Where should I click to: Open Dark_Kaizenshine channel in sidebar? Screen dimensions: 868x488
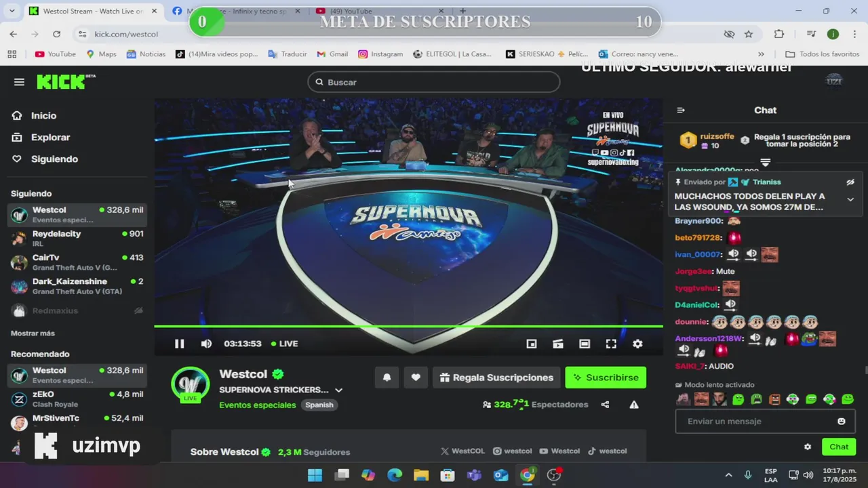pos(77,286)
